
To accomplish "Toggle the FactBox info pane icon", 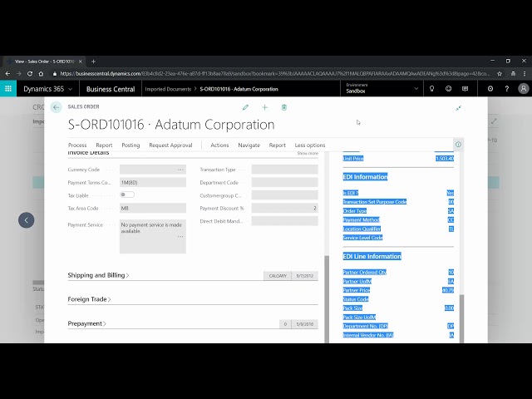I will pos(458,145).
